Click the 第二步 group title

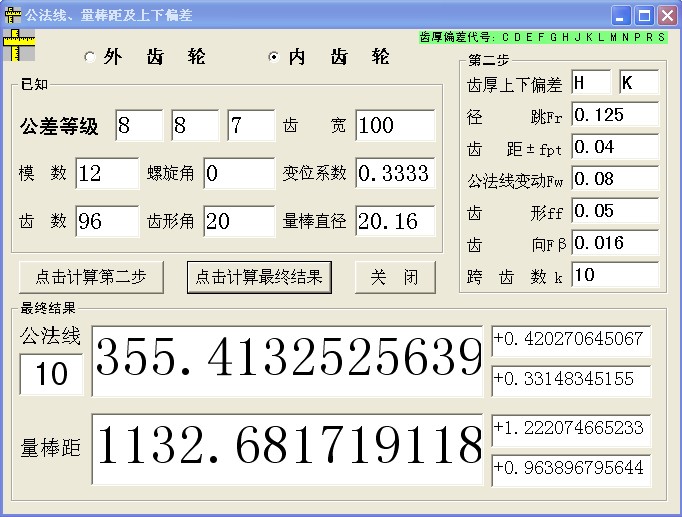point(488,60)
